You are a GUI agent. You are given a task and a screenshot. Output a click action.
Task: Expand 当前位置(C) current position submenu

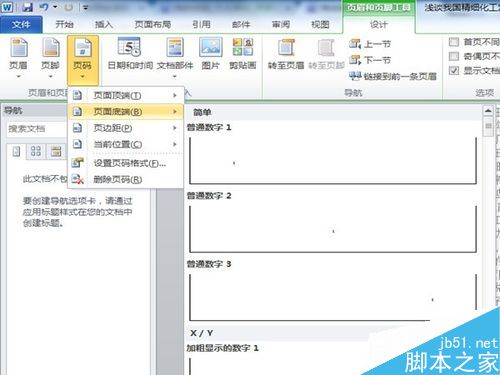pos(126,144)
